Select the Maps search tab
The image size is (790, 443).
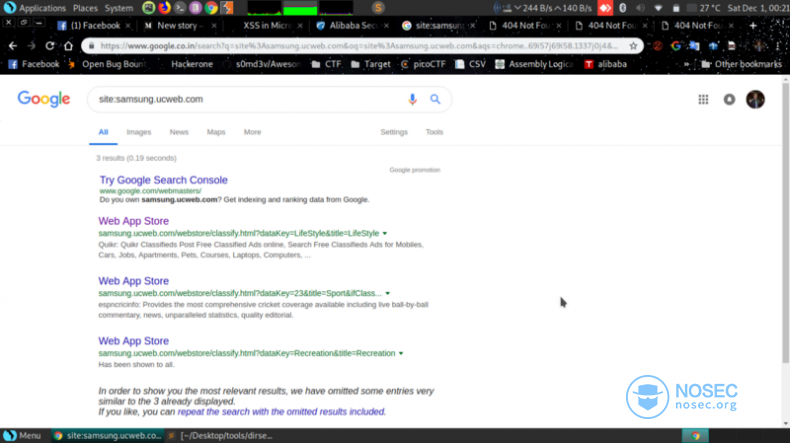click(x=216, y=132)
